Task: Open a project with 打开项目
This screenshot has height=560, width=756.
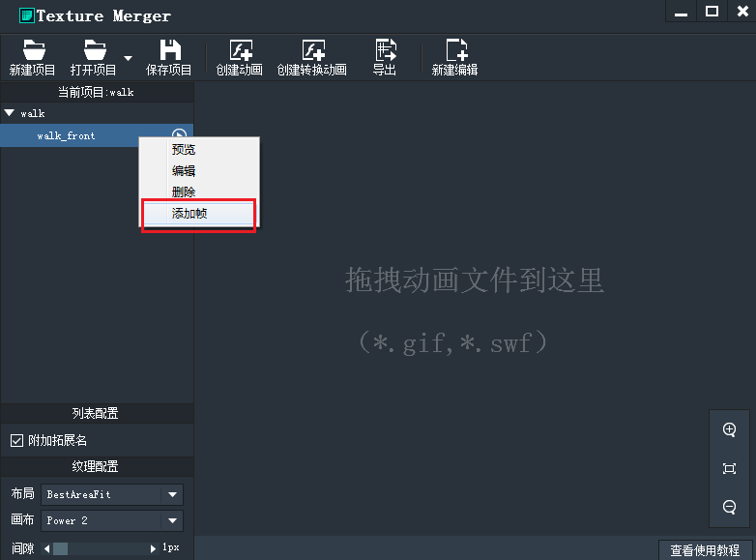Action: 94,57
